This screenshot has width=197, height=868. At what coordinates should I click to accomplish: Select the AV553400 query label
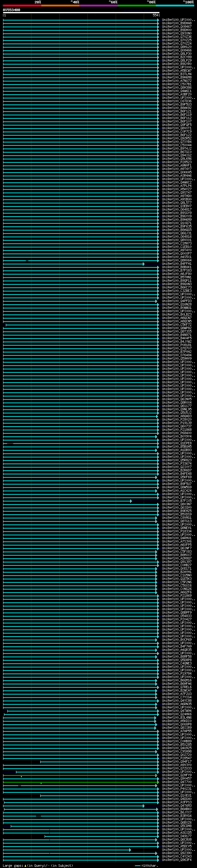coord(11,10)
